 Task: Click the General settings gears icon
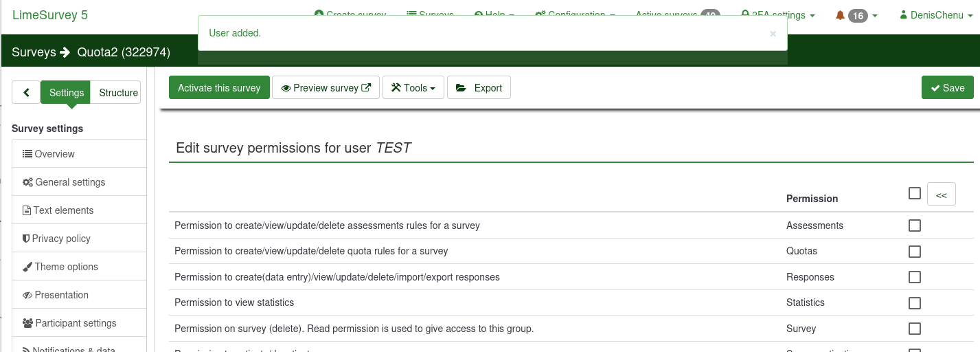[x=27, y=182]
